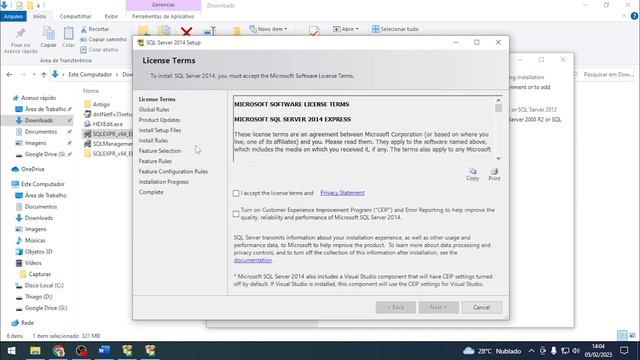Switch to the Compartilhar ribbon tab
This screenshot has width=640, height=360.
(x=76, y=16)
